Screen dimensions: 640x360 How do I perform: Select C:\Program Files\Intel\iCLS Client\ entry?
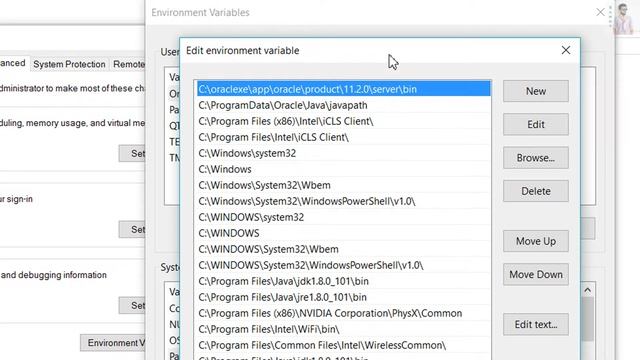(x=343, y=137)
